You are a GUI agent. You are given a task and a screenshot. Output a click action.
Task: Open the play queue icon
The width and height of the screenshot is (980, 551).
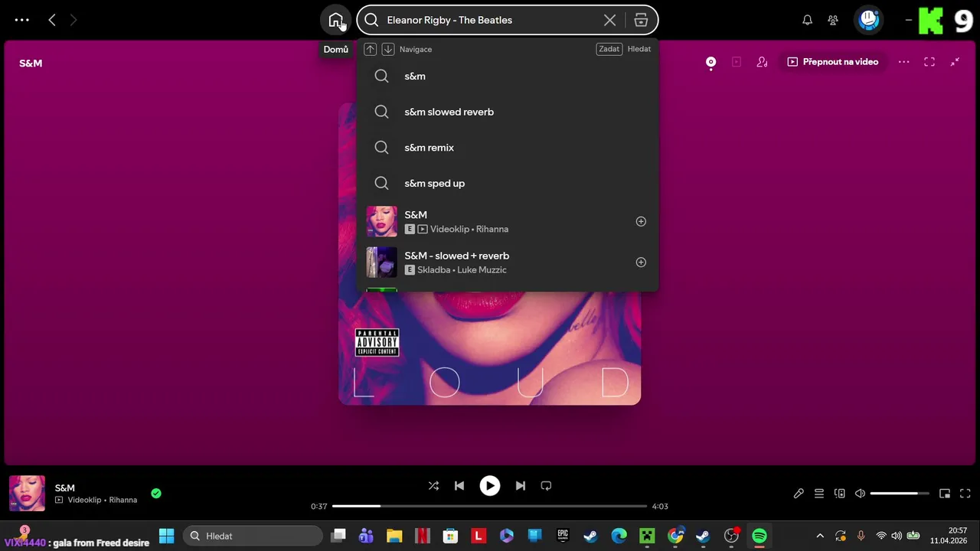819,494
